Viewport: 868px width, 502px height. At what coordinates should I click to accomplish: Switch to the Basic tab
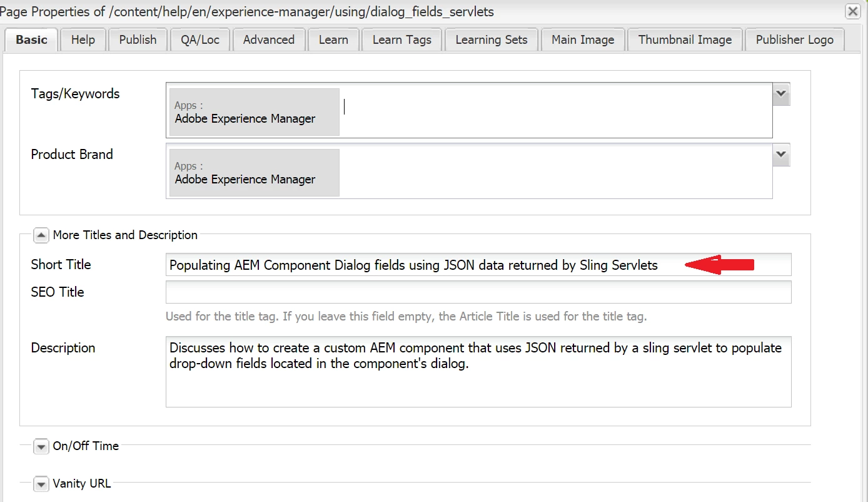click(x=31, y=39)
